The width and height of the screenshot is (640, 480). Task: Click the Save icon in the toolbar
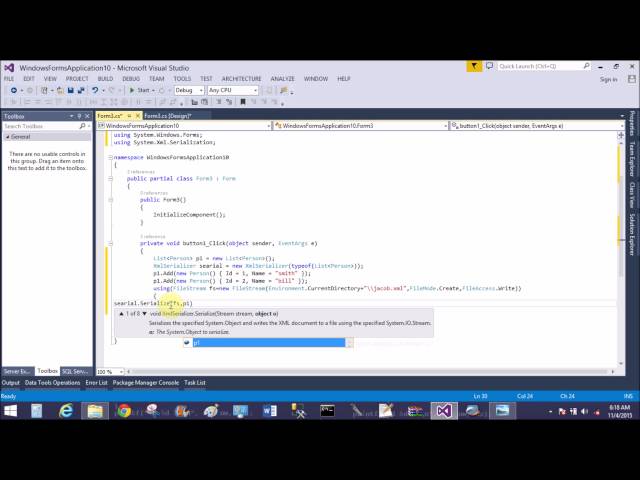tap(70, 90)
